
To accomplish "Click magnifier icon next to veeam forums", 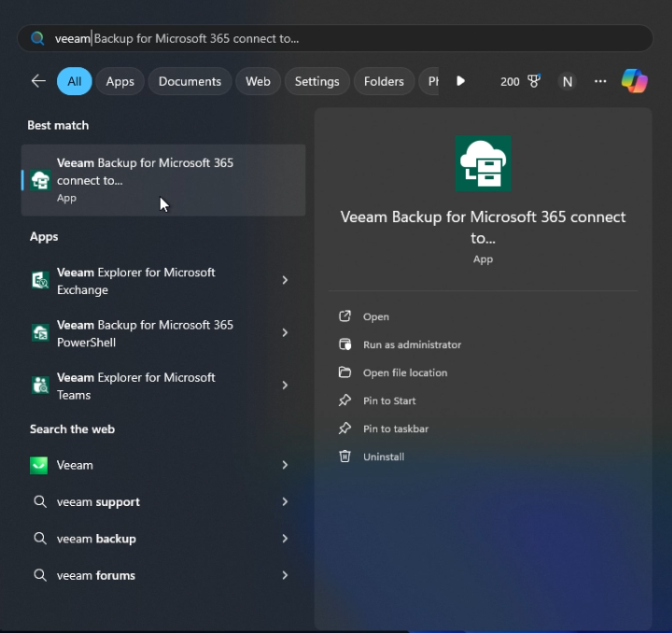I will coord(40,575).
